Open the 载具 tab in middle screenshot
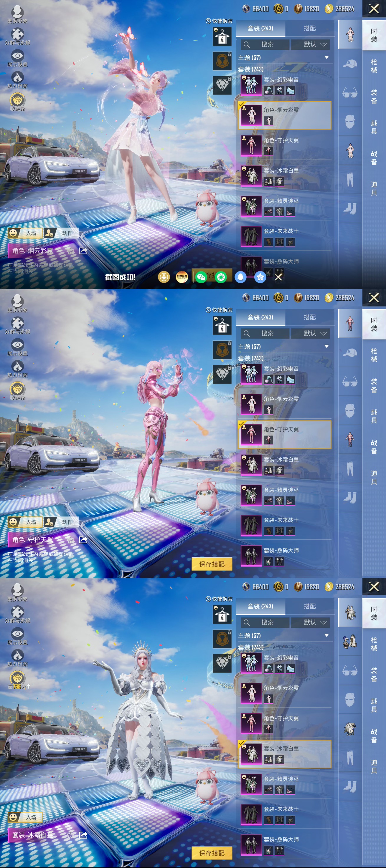The image size is (386, 868). point(374,416)
